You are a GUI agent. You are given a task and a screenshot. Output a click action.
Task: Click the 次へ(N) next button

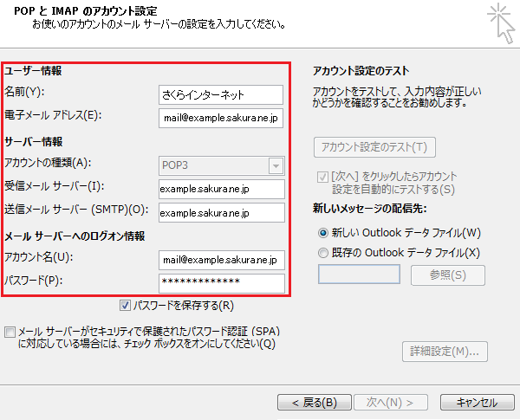[x=391, y=403]
